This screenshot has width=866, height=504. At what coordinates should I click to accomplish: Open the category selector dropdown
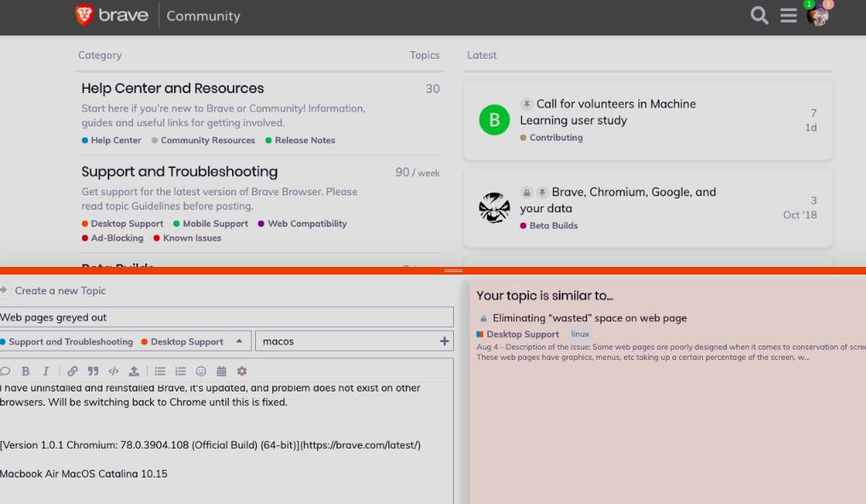tap(125, 341)
